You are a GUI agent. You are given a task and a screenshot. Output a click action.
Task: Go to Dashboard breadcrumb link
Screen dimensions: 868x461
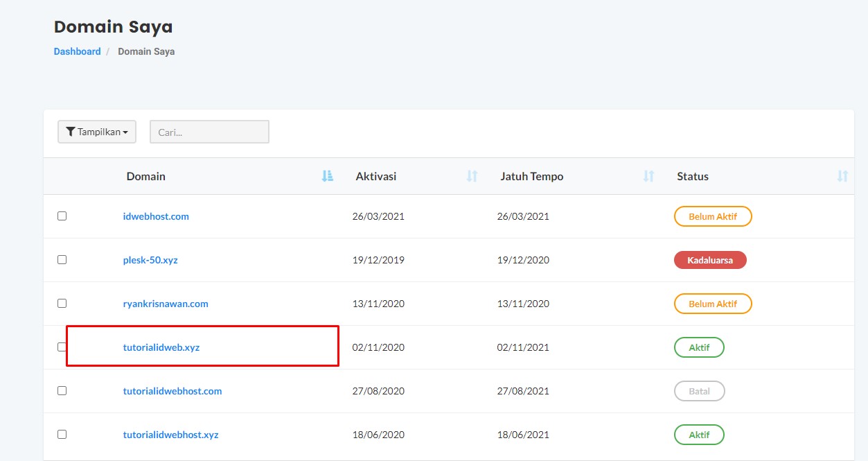77,51
